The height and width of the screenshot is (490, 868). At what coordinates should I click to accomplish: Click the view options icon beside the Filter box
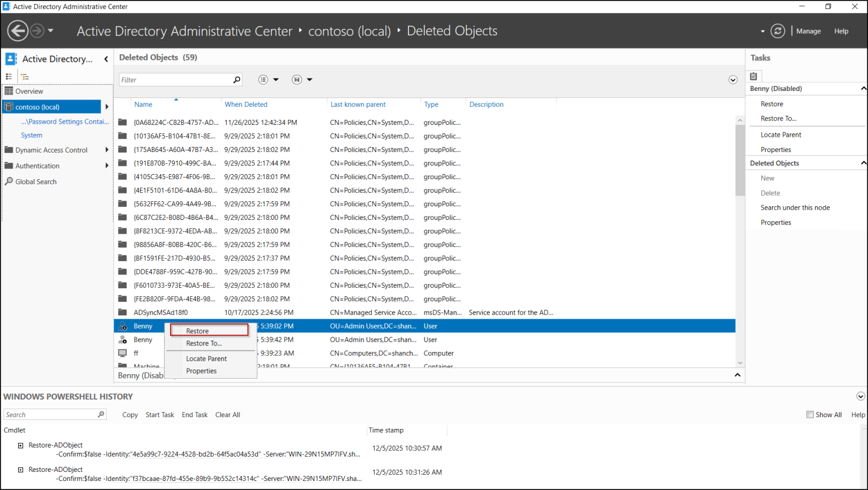click(x=263, y=79)
